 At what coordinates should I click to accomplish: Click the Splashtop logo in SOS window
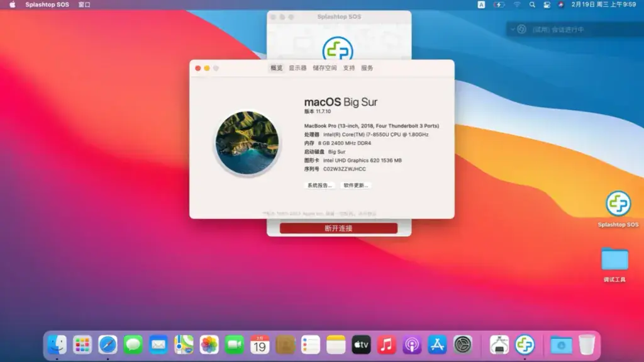coord(338,48)
